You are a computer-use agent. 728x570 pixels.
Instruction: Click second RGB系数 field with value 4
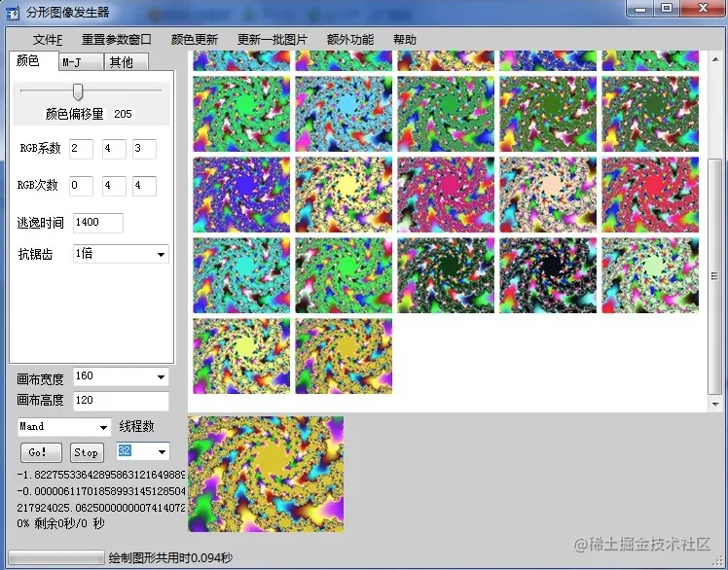click(x=114, y=149)
